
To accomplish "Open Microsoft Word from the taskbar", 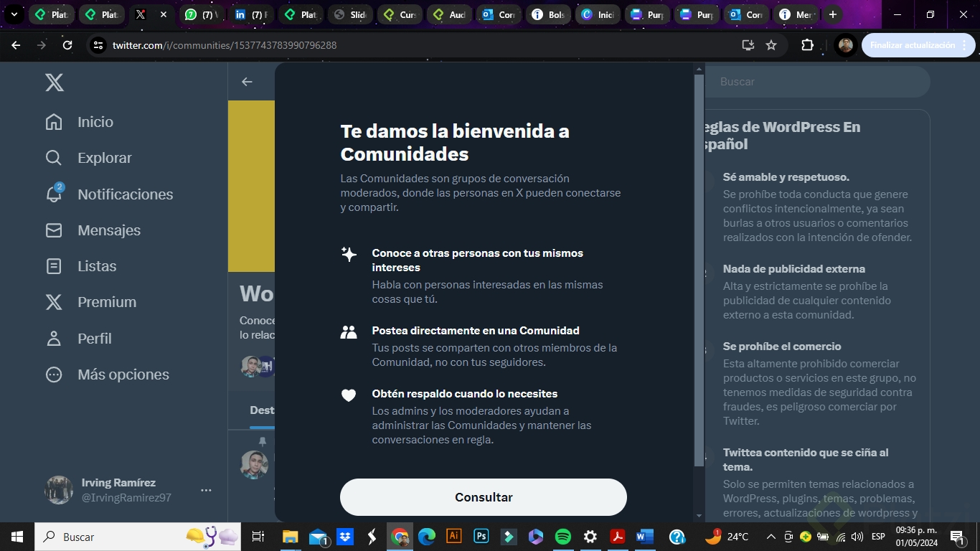I will pyautogui.click(x=644, y=537).
